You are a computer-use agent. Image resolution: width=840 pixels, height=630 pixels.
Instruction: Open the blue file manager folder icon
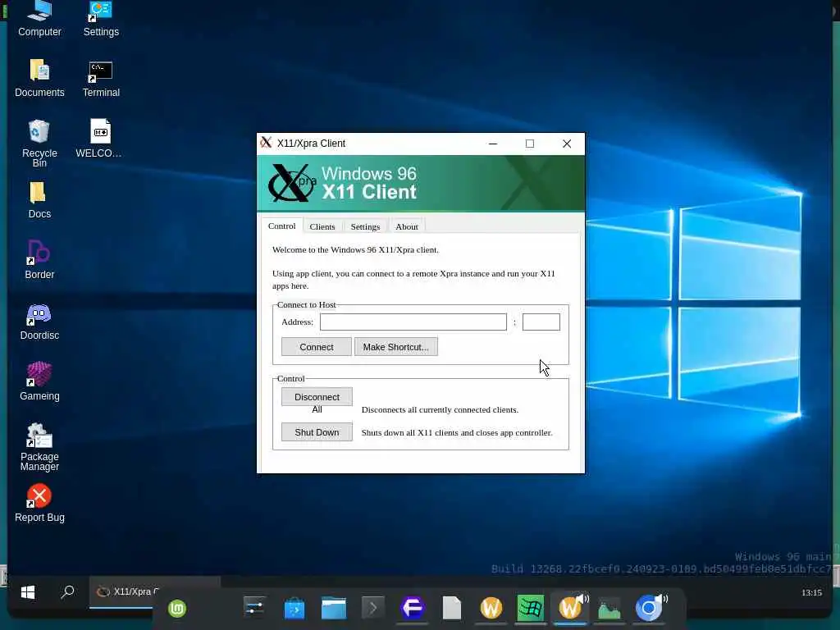point(334,609)
